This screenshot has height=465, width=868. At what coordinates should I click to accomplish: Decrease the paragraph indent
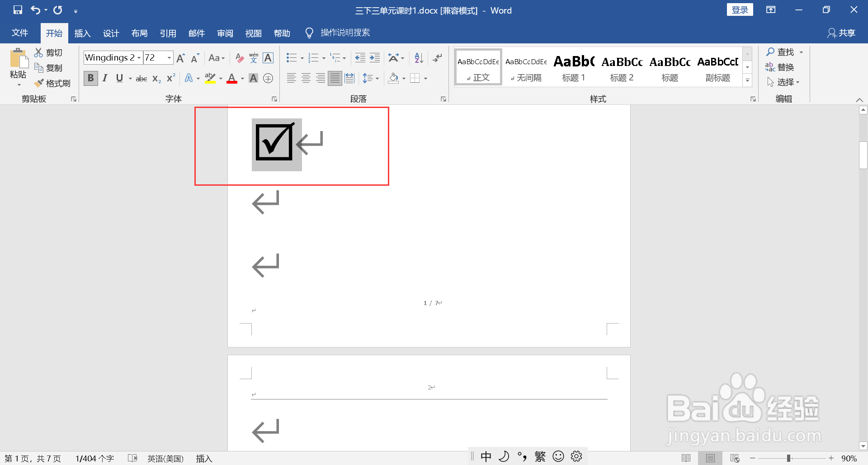coord(360,58)
